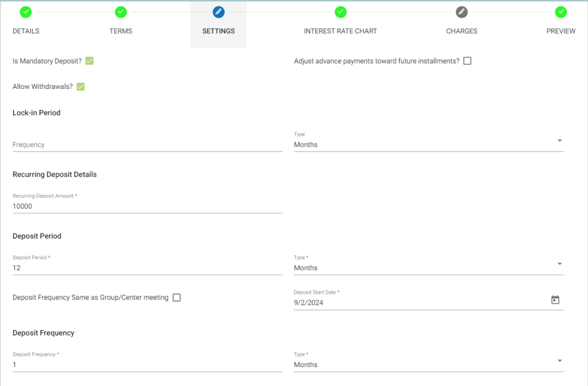Uncheck the Is Mandatory Deposit checkbox

coord(89,61)
